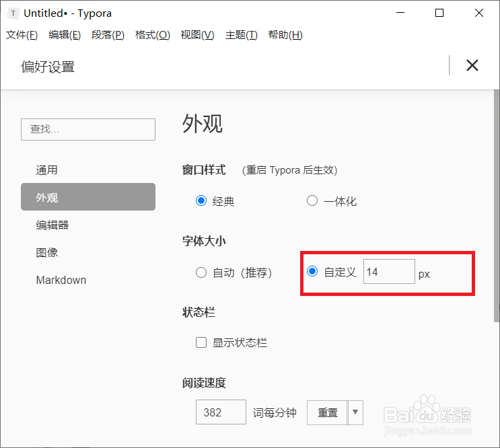Select the 外观 settings category
This screenshot has height=448, width=500.
(x=88, y=197)
